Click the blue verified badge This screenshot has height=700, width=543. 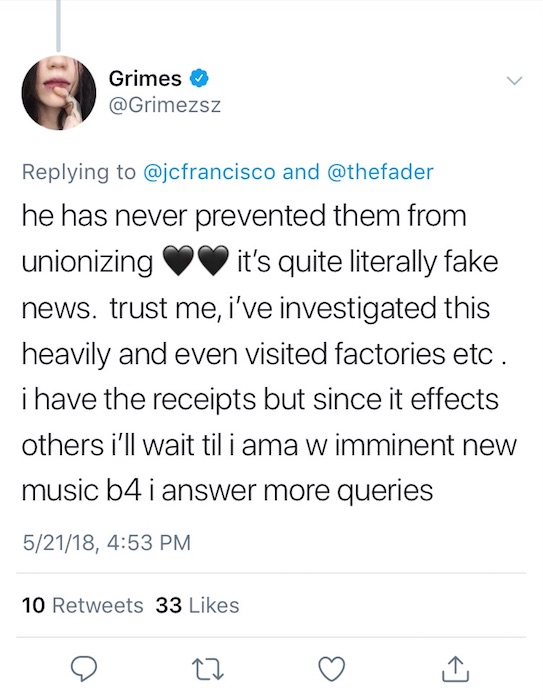(199, 78)
